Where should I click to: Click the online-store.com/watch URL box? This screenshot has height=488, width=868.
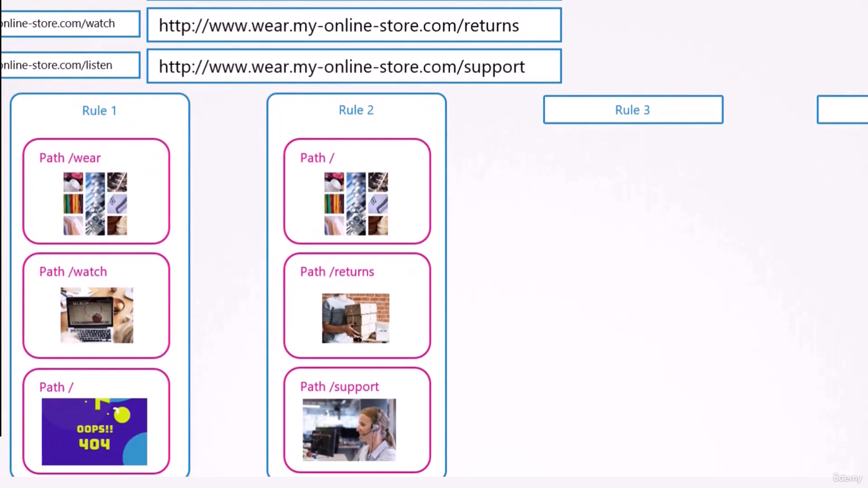(70, 23)
